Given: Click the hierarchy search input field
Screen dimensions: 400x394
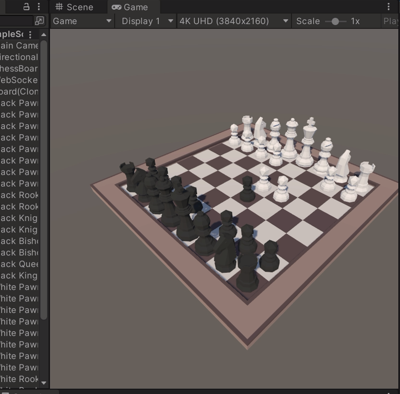Looking at the screenshot, I should click(x=17, y=21).
